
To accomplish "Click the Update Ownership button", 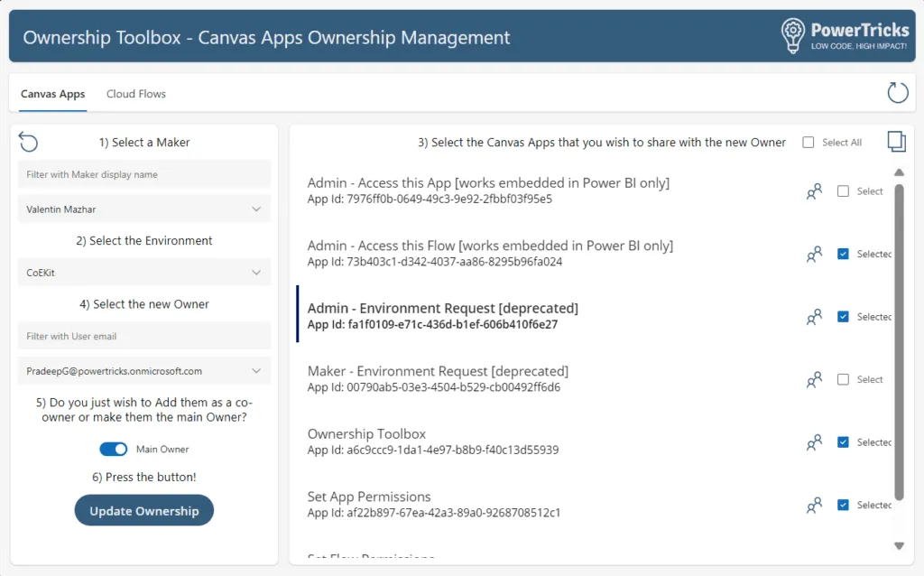I will coord(143,511).
